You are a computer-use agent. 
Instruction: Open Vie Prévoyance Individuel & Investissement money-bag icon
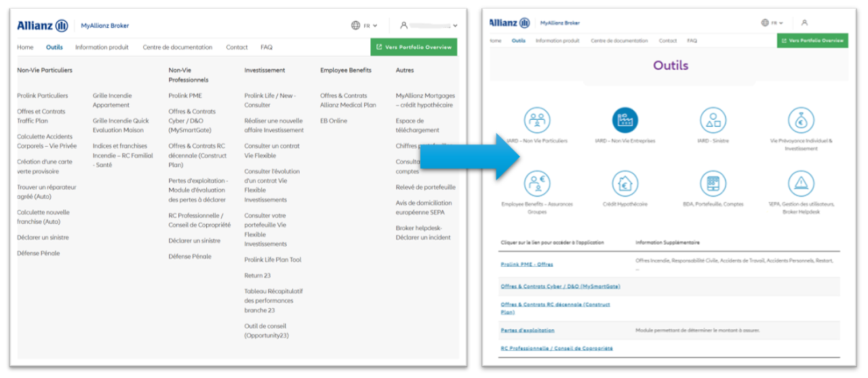tap(801, 120)
